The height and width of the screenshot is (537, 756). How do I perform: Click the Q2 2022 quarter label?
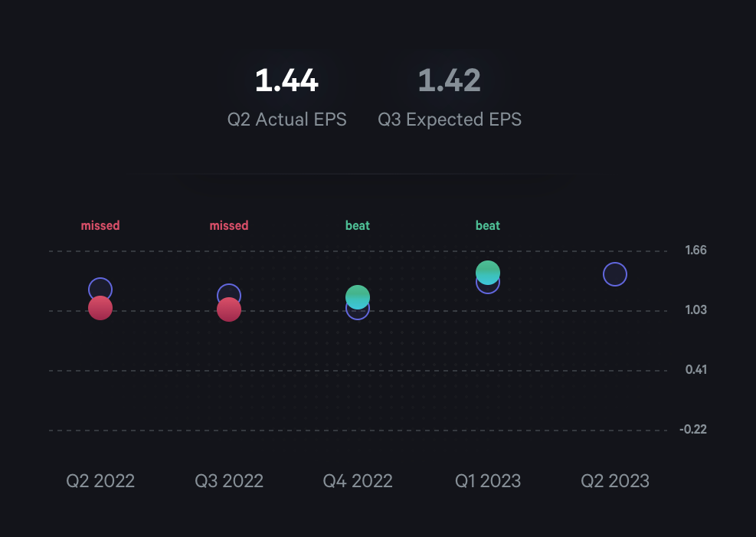tap(100, 481)
